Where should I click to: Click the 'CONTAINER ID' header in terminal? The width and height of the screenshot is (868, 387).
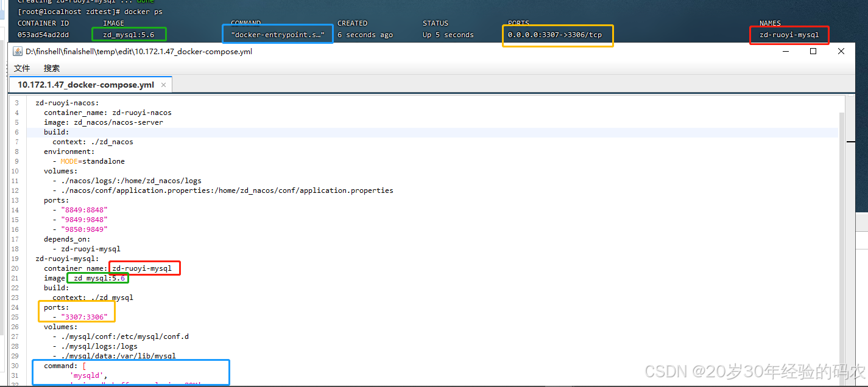[x=43, y=23]
